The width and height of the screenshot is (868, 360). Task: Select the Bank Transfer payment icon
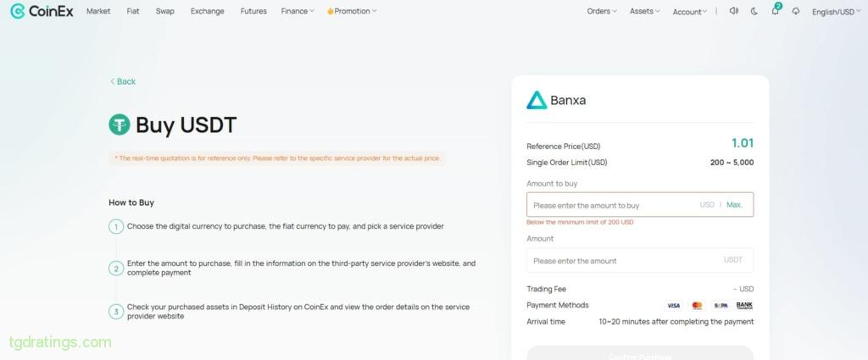pos(744,305)
